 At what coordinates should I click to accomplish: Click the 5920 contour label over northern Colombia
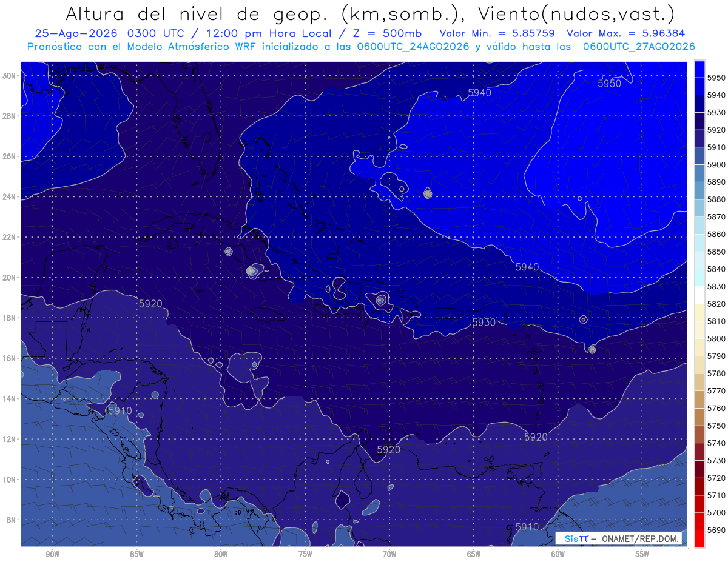[x=389, y=450]
